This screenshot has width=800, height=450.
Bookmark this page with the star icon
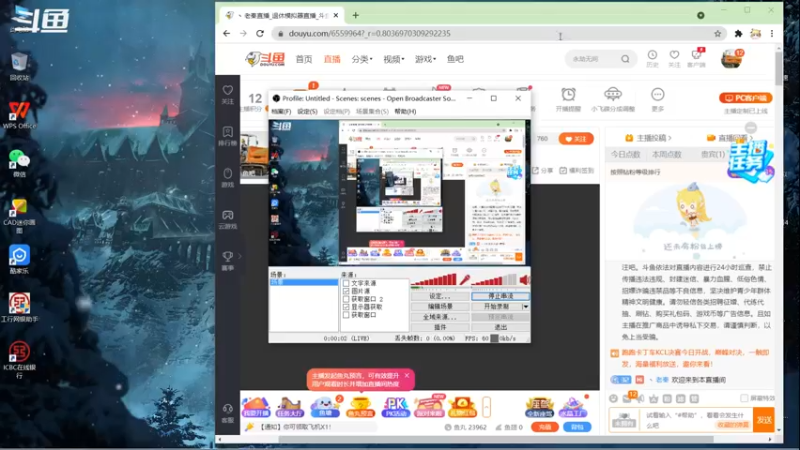click(717, 34)
